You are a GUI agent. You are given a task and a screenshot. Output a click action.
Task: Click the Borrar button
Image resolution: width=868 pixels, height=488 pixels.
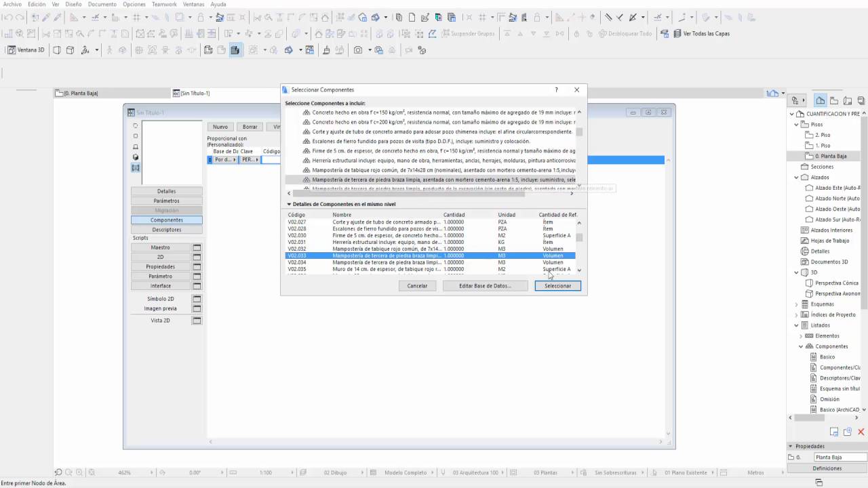click(250, 127)
